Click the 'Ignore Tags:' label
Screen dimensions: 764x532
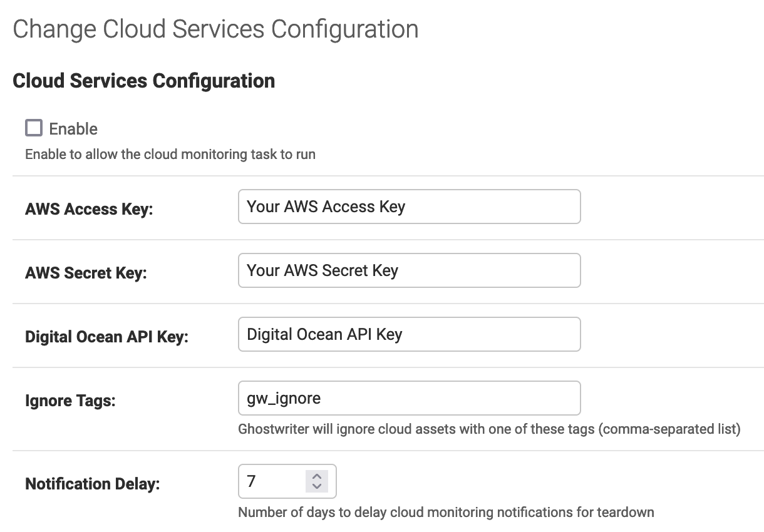pos(70,401)
